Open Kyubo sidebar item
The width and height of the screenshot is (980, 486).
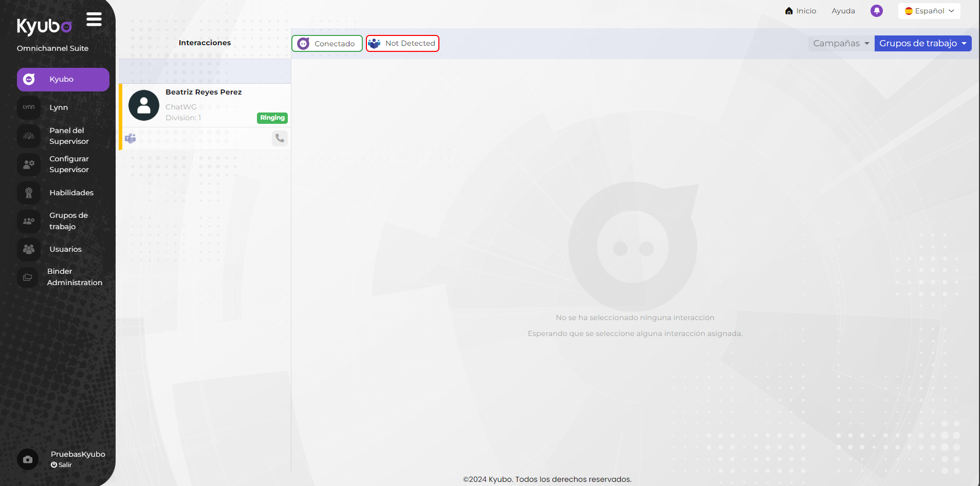(x=63, y=80)
